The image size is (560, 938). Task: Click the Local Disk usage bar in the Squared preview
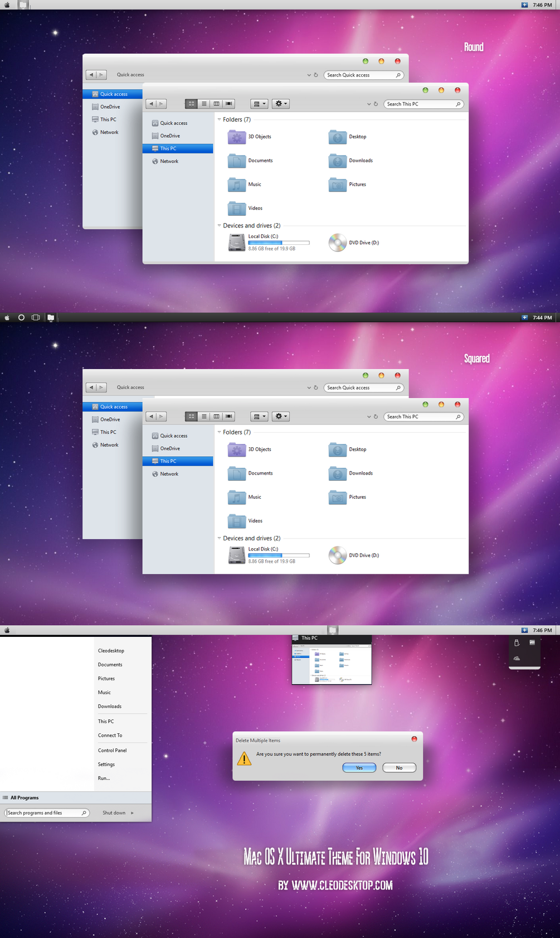(279, 555)
